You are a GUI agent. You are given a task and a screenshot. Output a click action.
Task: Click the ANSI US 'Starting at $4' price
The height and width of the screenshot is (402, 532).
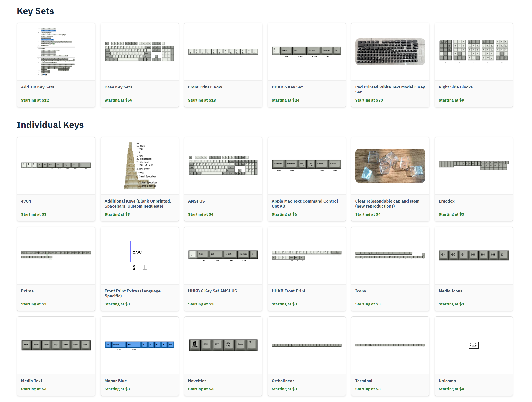tap(201, 214)
